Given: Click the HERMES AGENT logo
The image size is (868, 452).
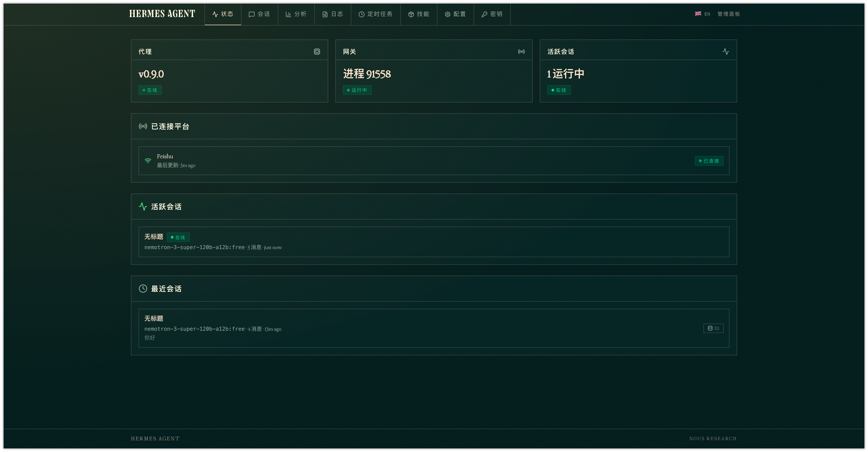Looking at the screenshot, I should (162, 14).
